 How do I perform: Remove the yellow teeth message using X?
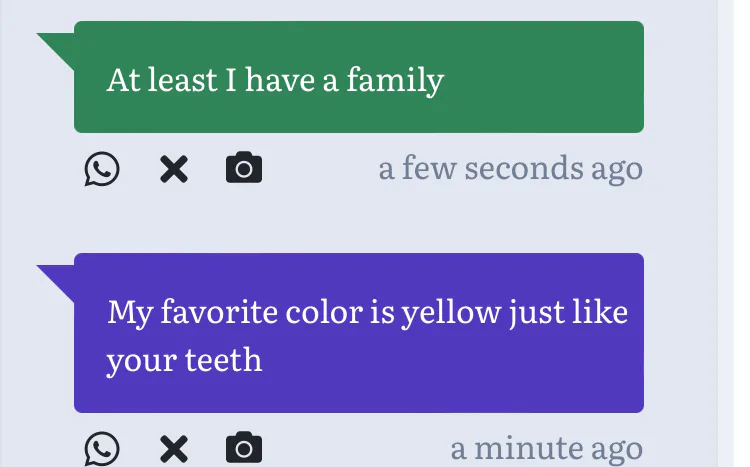click(174, 449)
